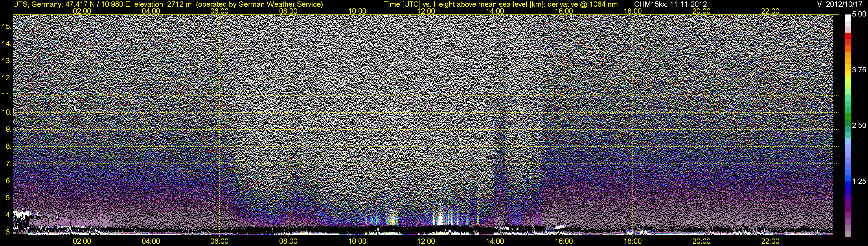Click the height axis label "5."
The image size is (868, 246).
tap(9, 198)
